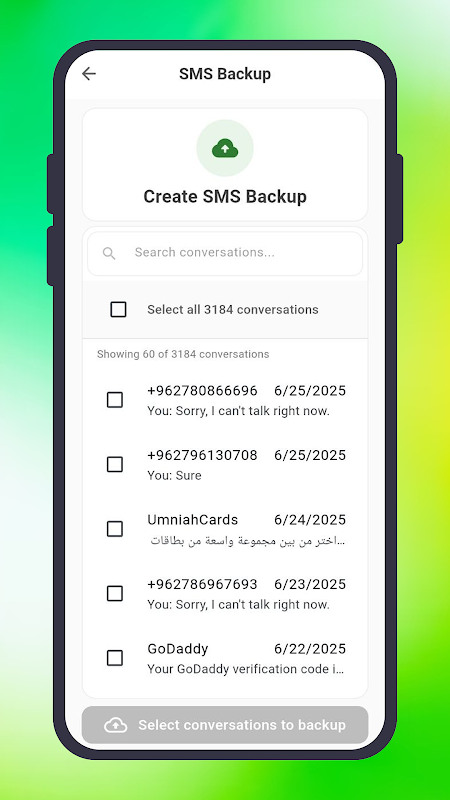Image resolution: width=450 pixels, height=800 pixels.
Task: Select the UmniahCards conversation checkbox
Action: point(115,529)
